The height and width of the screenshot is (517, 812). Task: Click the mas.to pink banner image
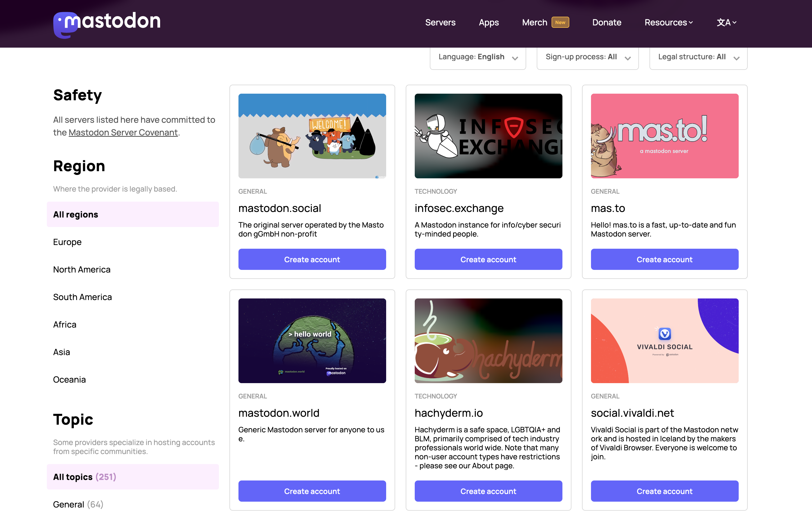click(664, 136)
